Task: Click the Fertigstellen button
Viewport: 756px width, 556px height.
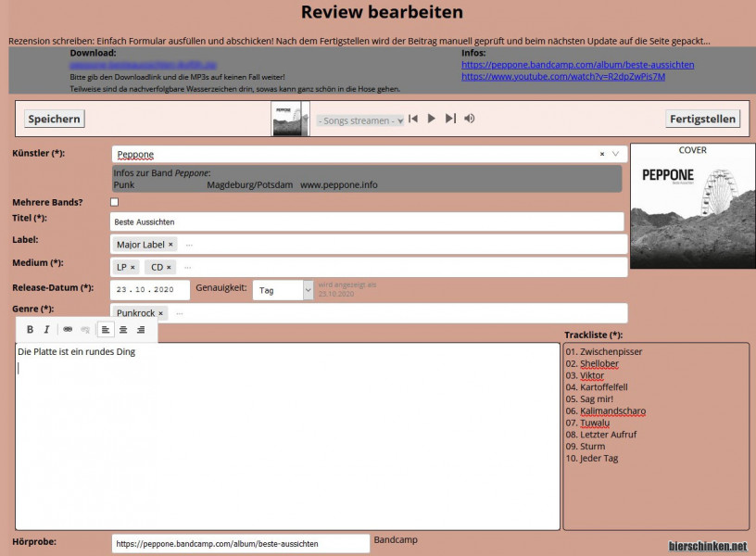Action: pyautogui.click(x=702, y=119)
